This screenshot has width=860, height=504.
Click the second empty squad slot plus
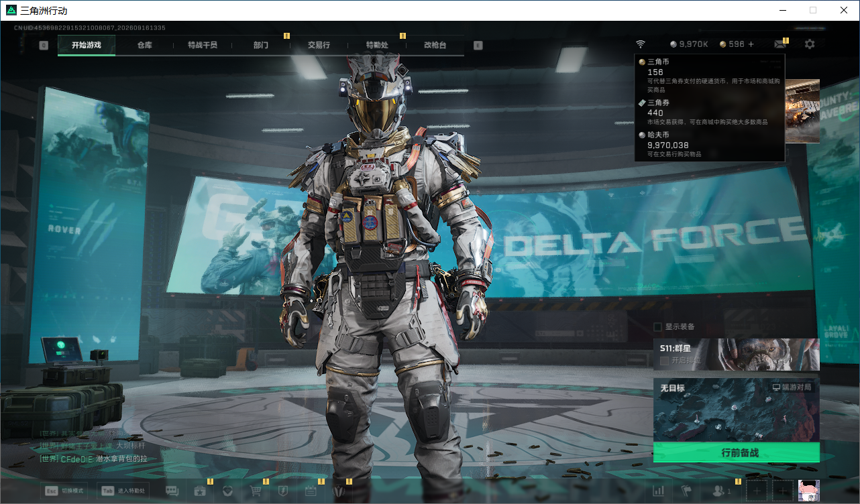tap(783, 491)
